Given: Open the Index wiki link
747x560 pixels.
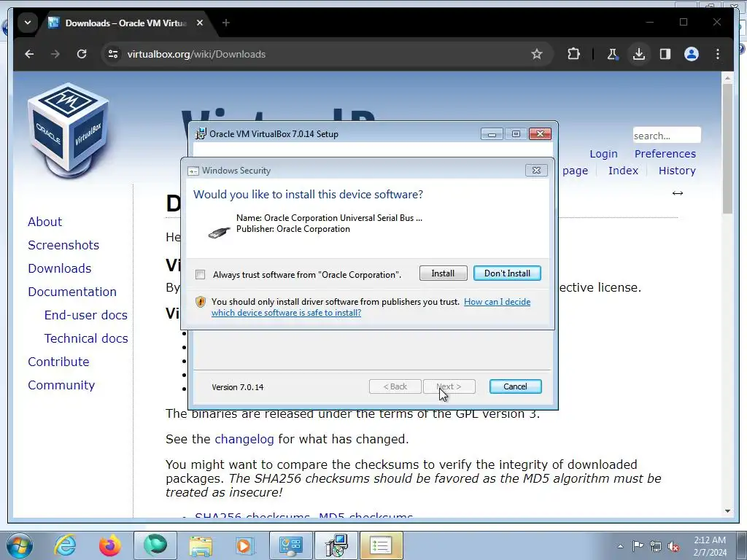Looking at the screenshot, I should click(x=623, y=171).
